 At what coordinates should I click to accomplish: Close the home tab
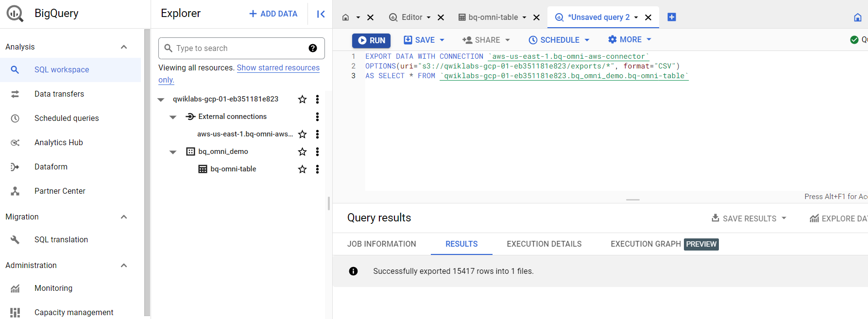[370, 17]
